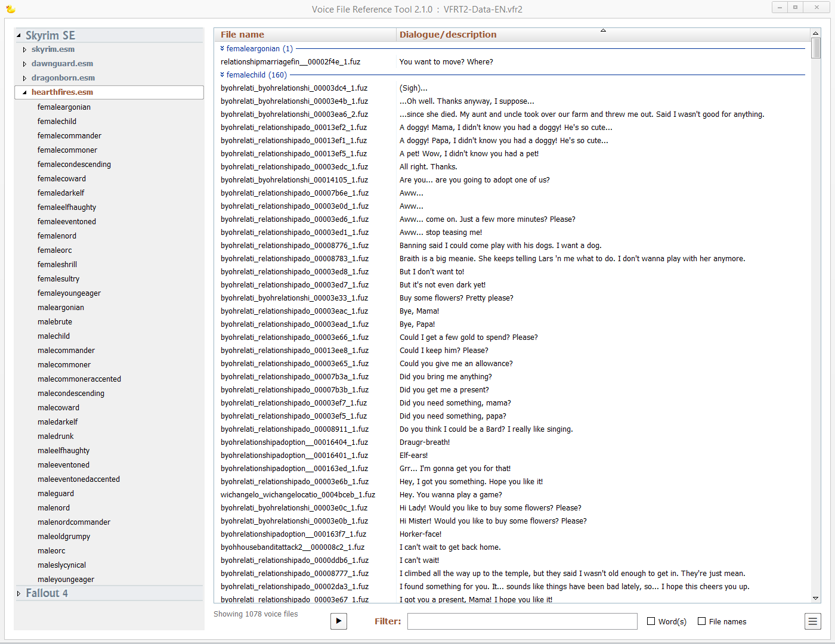Click the scrollbar up arrow
This screenshot has height=644, width=835.
815,33
